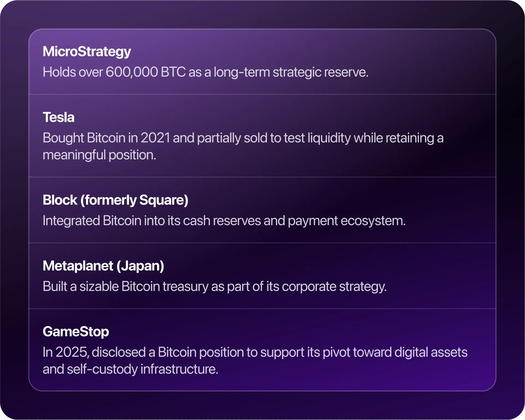The height and width of the screenshot is (420, 525).
Task: Click "payment ecosystem." in Block description
Action: coord(347,221)
